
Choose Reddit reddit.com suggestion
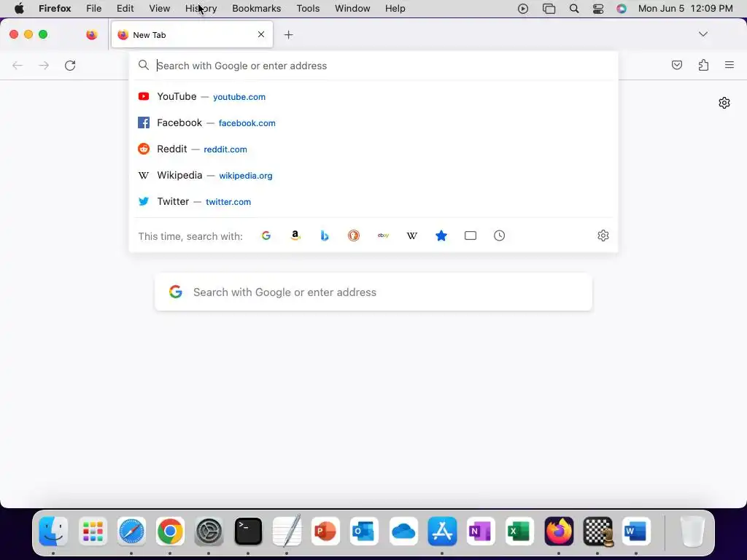click(x=373, y=149)
